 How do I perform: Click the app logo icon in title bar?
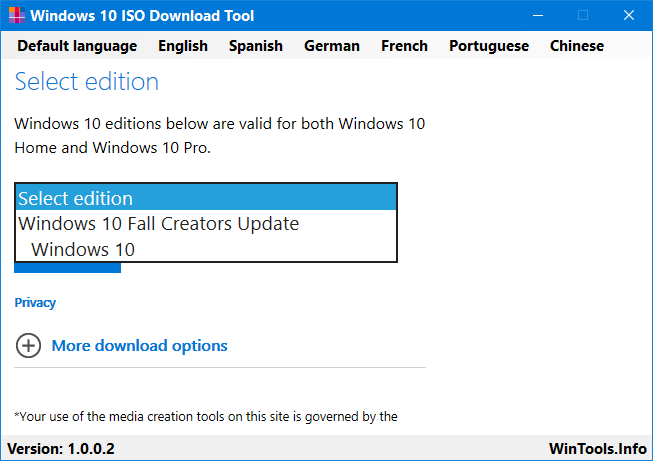(17, 15)
